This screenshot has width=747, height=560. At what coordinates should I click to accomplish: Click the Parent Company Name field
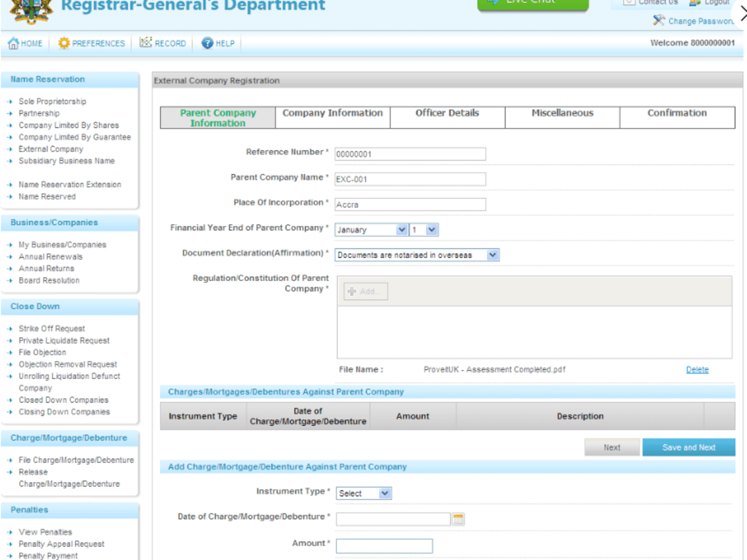click(x=410, y=179)
